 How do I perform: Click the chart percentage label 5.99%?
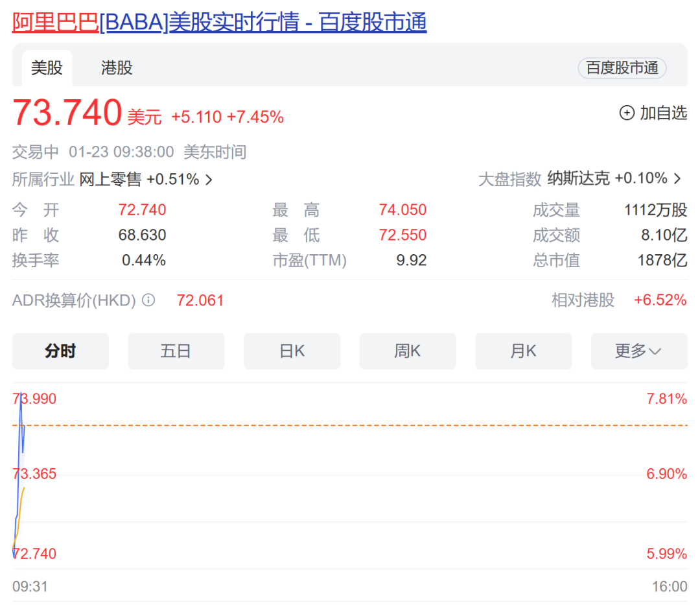click(667, 554)
